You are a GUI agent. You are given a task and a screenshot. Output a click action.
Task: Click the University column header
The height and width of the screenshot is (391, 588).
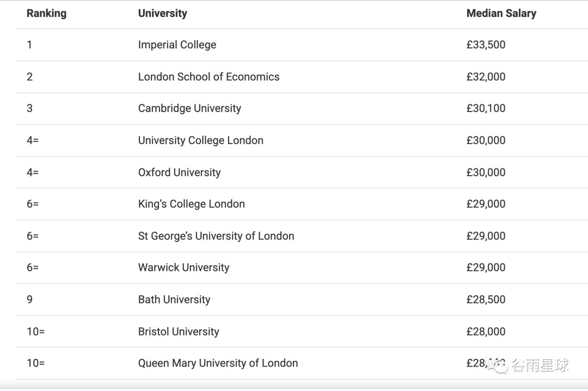pos(162,14)
